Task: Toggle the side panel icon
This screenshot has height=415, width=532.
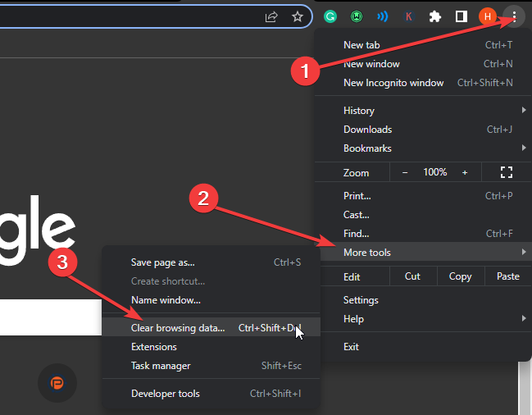Action: (461, 16)
